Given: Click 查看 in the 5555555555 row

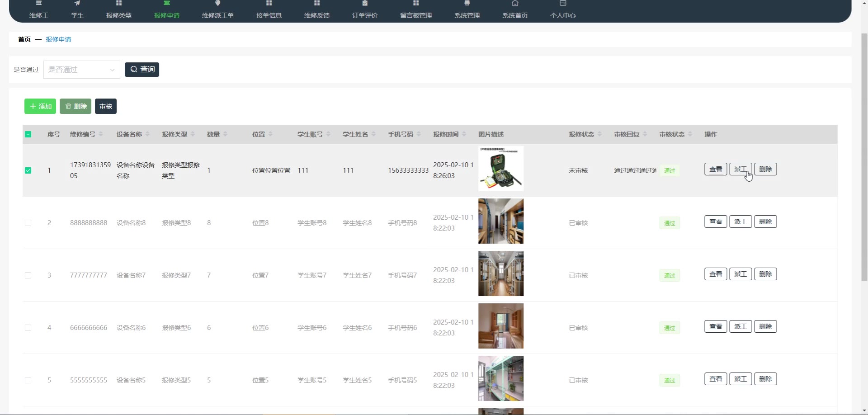Looking at the screenshot, I should tap(716, 379).
